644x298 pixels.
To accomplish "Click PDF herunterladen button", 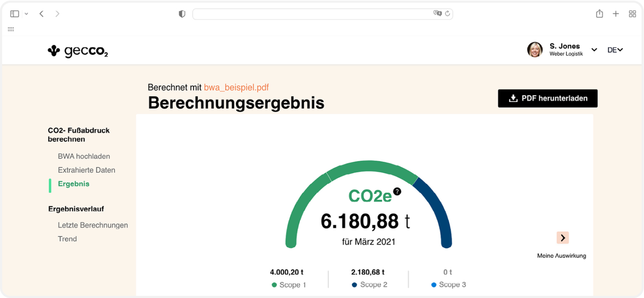I will (x=548, y=98).
